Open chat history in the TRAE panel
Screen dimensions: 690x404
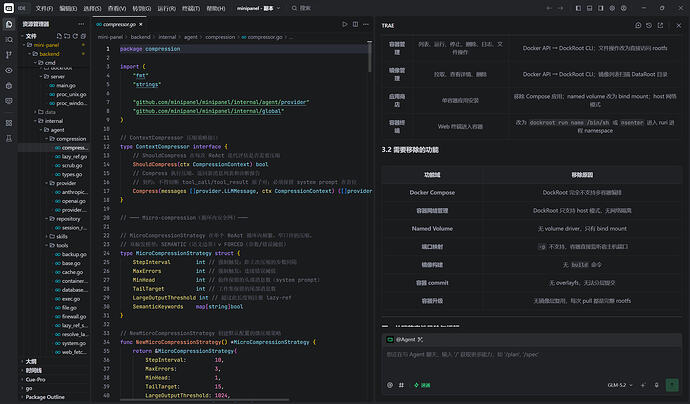coord(649,26)
